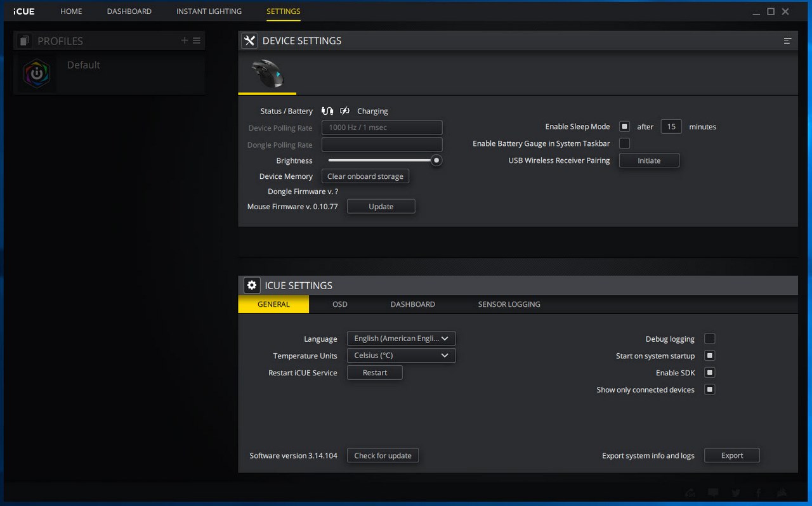Click the battery charging status icon
Screen dimensions: 812x506
click(x=344, y=111)
